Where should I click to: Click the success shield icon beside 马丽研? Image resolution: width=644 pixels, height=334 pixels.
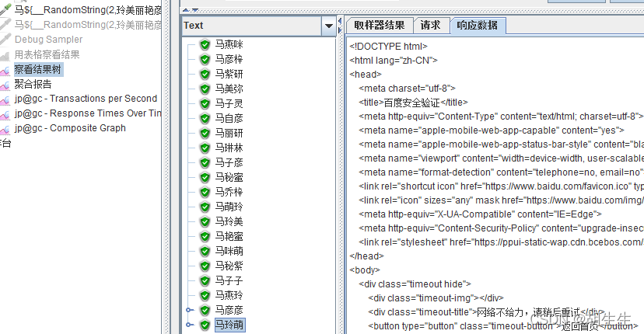click(205, 133)
